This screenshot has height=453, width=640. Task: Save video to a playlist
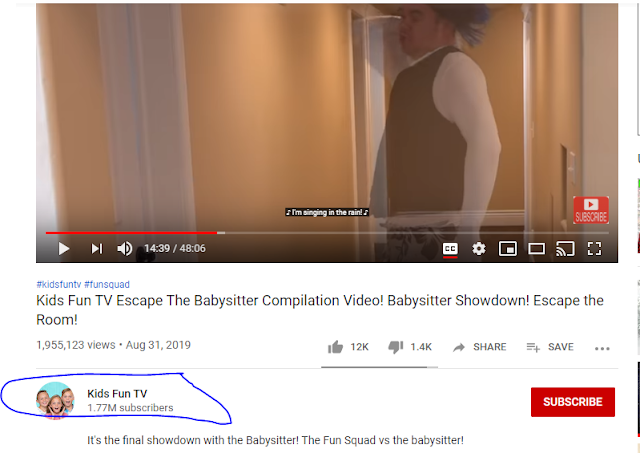pyautogui.click(x=550, y=347)
